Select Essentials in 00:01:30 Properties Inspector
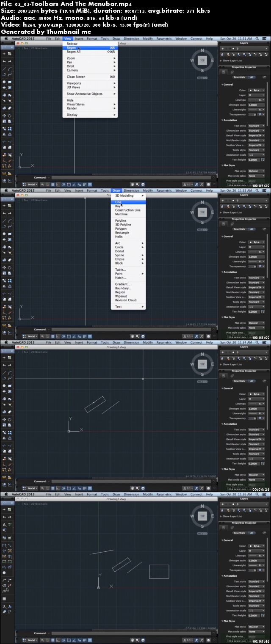 click(239, 77)
